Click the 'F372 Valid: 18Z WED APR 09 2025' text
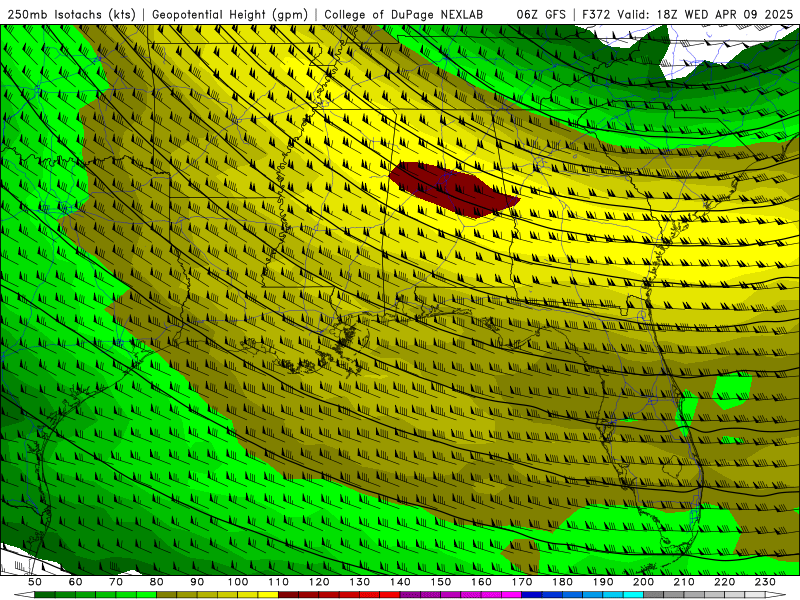Image resolution: width=800 pixels, height=600 pixels. pos(687,14)
